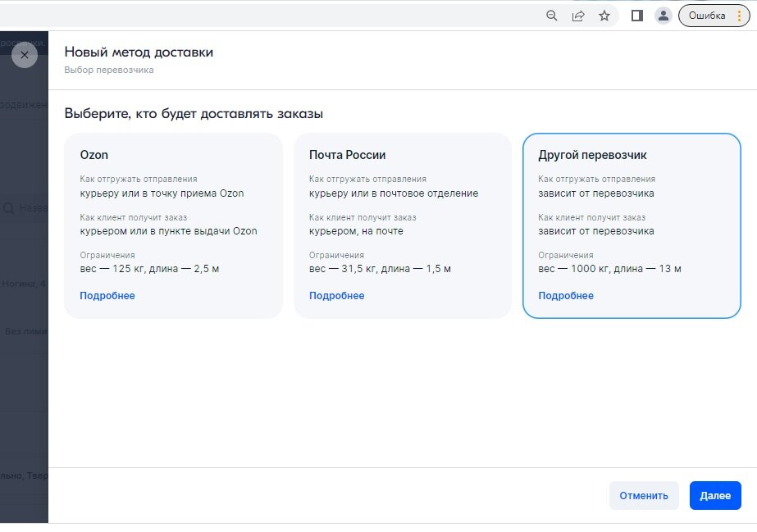Viewport: 757px width, 532px height.
Task: Select the Почта России carrier card
Action: 403,225
